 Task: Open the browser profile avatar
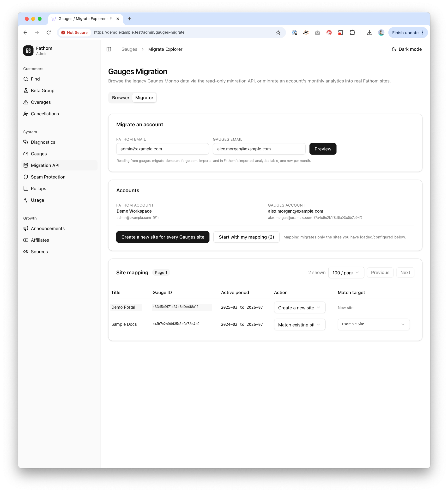click(381, 32)
